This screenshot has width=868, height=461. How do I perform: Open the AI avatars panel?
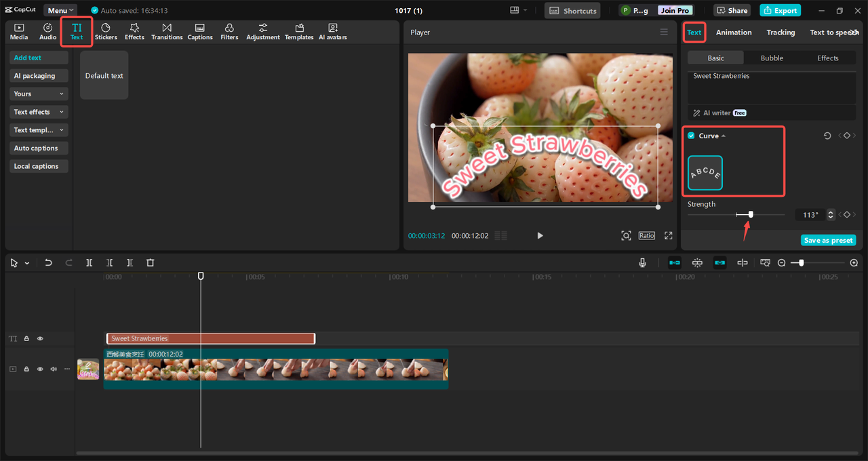pos(332,31)
